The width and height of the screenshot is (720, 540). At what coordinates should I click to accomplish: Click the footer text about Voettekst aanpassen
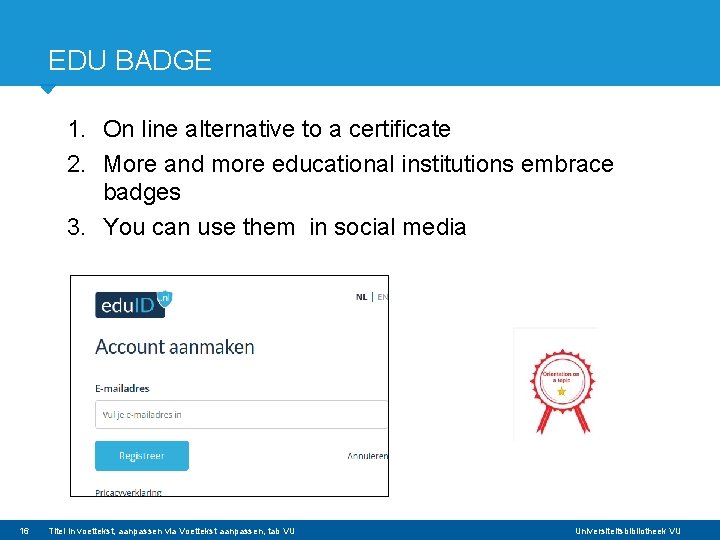(172, 531)
